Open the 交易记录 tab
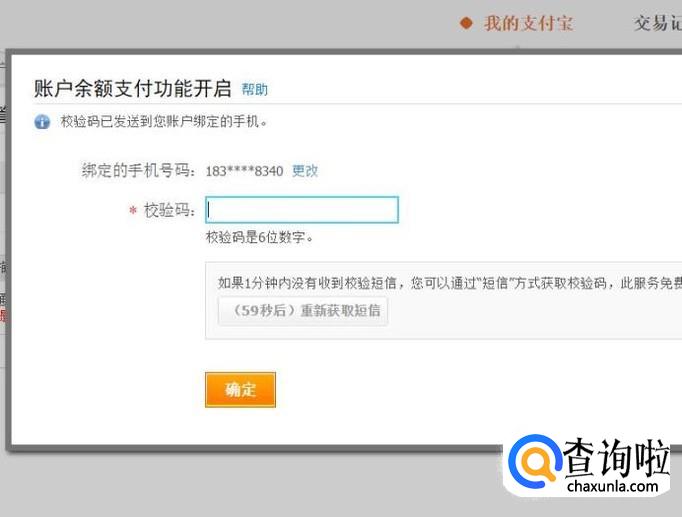The width and height of the screenshot is (682, 517). pyautogui.click(x=658, y=23)
